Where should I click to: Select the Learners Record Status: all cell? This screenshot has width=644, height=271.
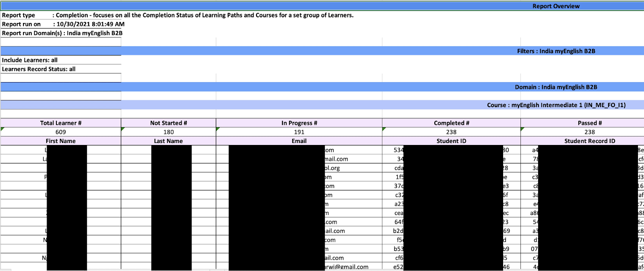[x=61, y=69]
